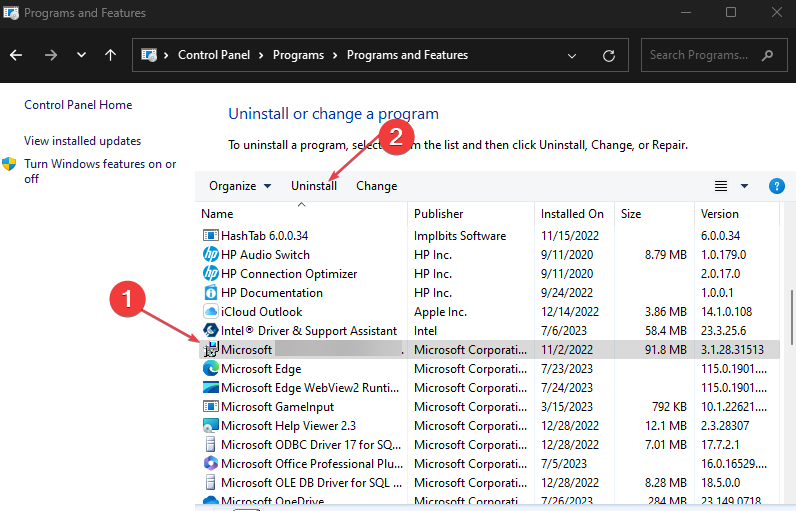Click the 792 KB size cell

669,406
